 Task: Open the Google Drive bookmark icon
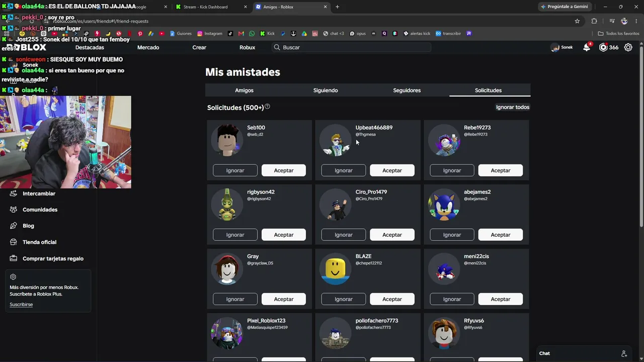point(304,34)
